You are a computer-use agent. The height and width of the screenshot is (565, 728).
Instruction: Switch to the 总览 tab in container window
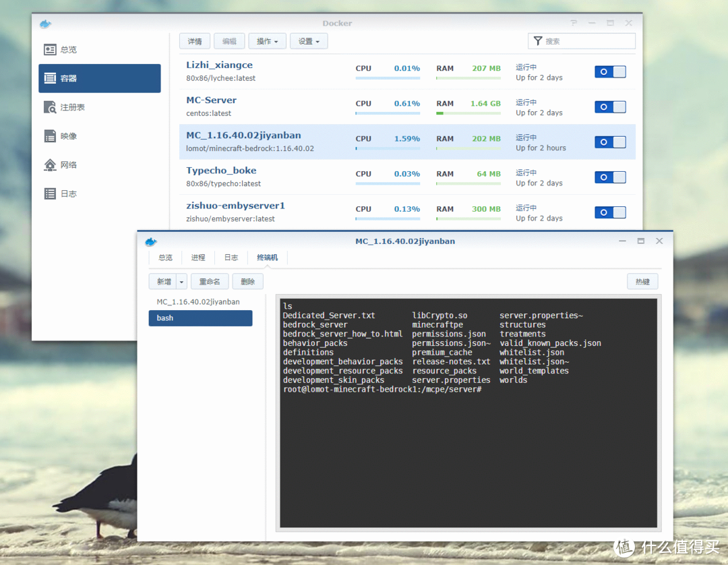165,258
